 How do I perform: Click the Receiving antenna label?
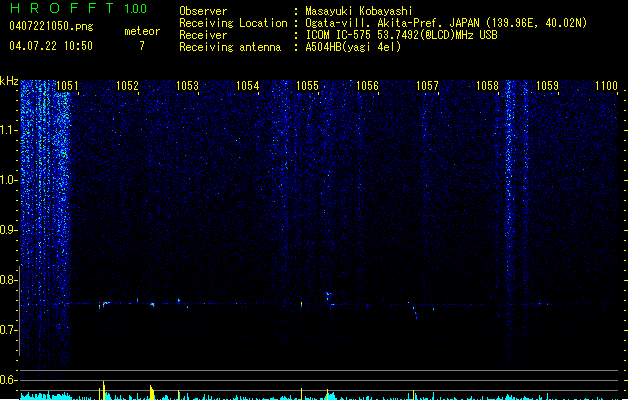click(230, 47)
